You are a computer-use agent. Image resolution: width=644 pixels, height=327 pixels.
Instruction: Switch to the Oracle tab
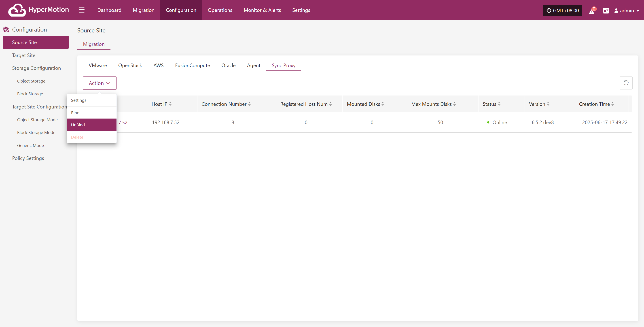pyautogui.click(x=229, y=65)
